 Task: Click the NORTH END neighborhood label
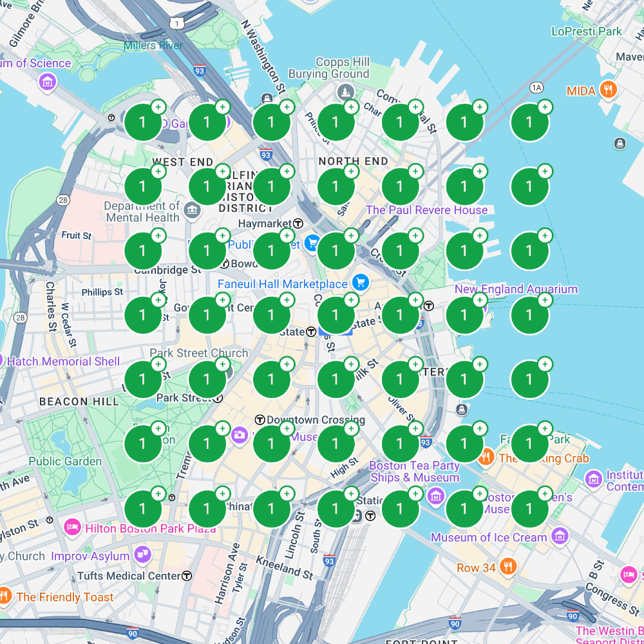pos(353,161)
